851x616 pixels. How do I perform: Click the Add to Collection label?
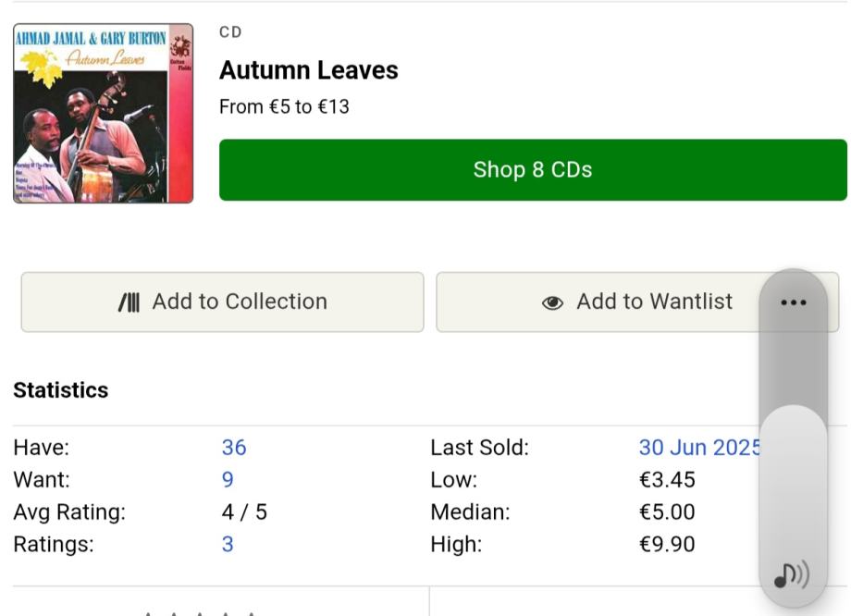pos(240,302)
